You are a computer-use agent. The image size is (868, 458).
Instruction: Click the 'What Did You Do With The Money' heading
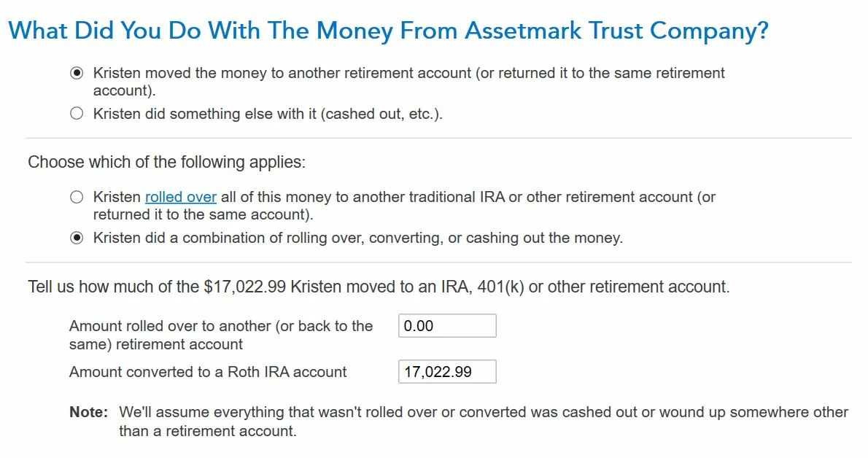pos(388,31)
